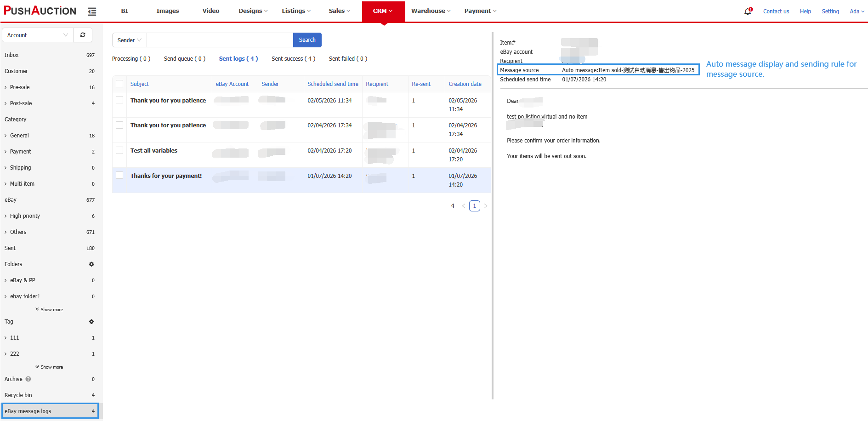Image resolution: width=868 pixels, height=421 pixels.
Task: Toggle the sidebar collapse menu icon
Action: 92,11
